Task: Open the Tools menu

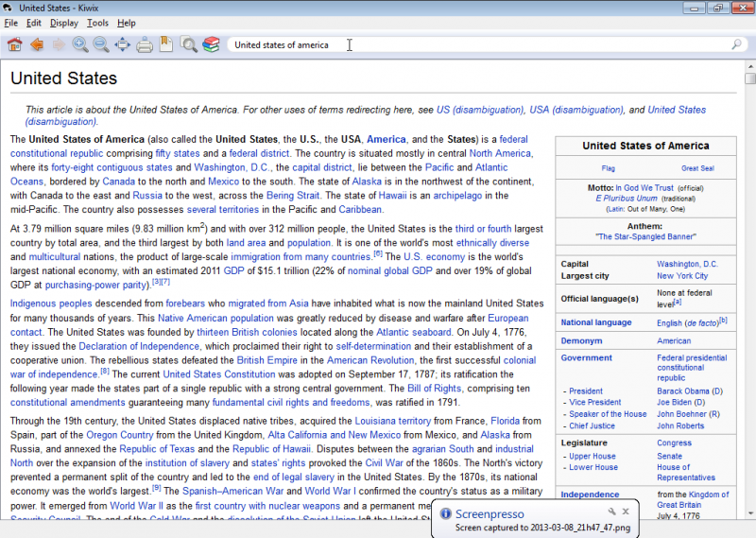Action: (97, 23)
